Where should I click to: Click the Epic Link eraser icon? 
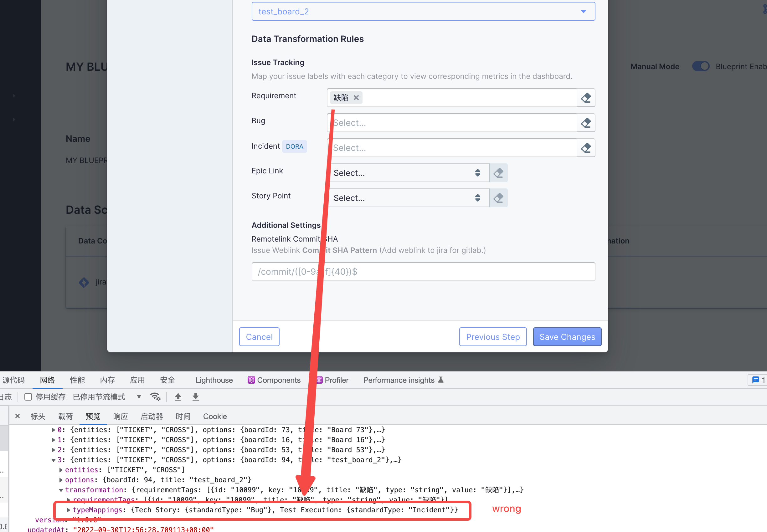click(x=498, y=173)
